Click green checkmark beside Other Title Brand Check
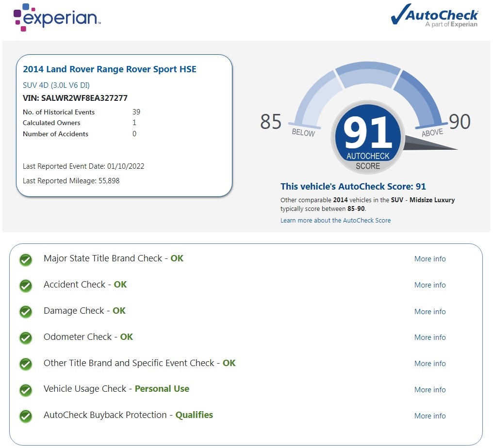The image size is (493, 448). pyautogui.click(x=26, y=364)
